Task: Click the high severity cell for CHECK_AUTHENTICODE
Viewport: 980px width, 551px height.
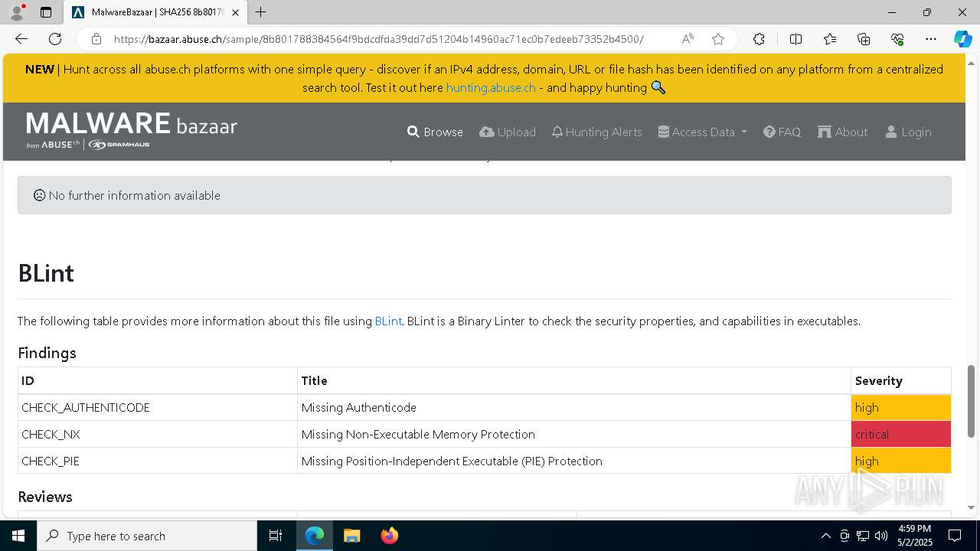Action: [901, 408]
